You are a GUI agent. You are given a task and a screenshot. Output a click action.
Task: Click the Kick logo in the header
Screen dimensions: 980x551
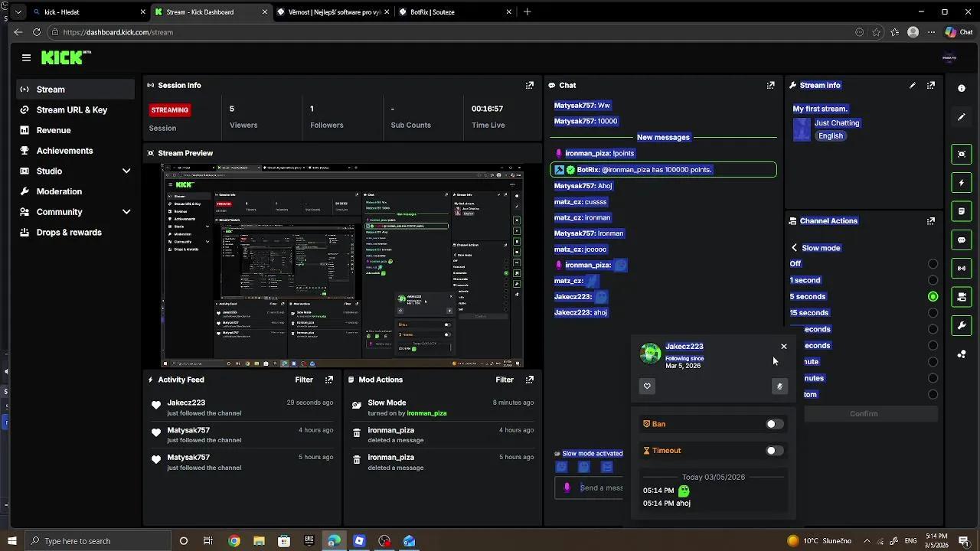click(x=66, y=57)
